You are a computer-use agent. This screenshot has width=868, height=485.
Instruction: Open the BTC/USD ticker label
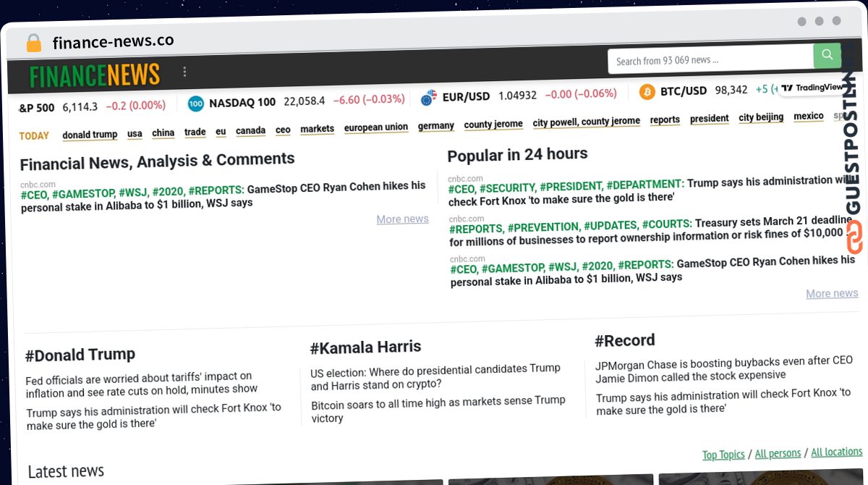pos(684,91)
